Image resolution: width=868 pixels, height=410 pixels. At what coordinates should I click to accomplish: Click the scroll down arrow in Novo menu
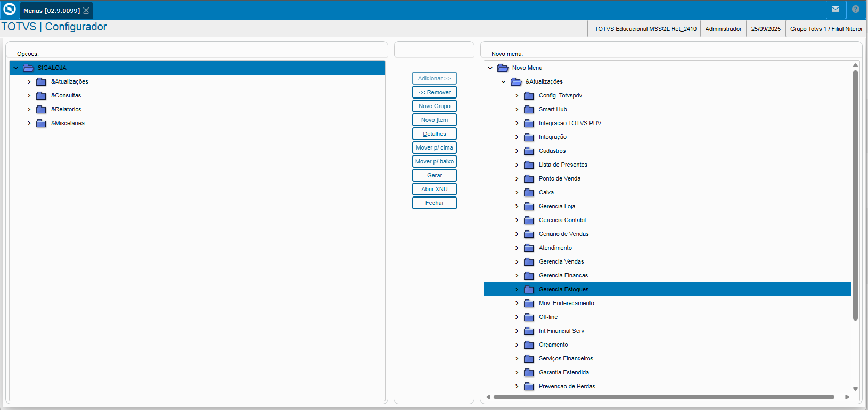[855, 389]
